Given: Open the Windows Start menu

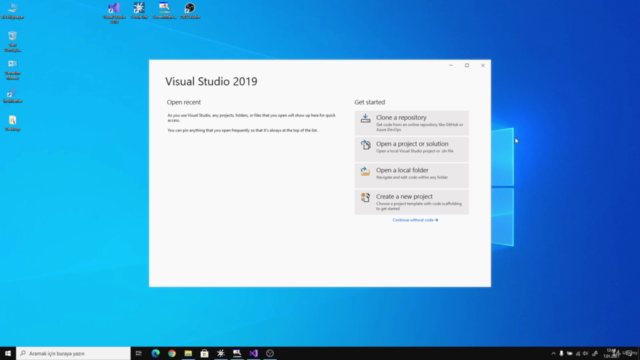Looking at the screenshot, I should (x=8, y=353).
